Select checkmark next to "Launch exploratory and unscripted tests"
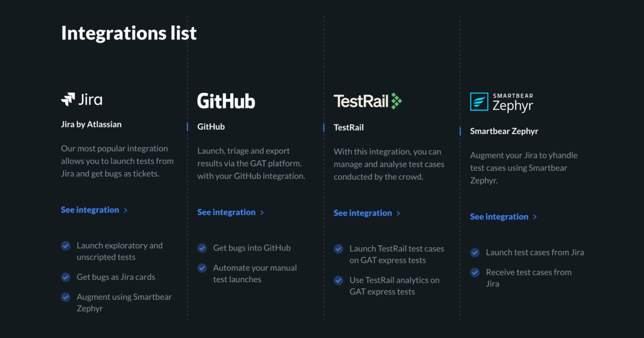 65,246
